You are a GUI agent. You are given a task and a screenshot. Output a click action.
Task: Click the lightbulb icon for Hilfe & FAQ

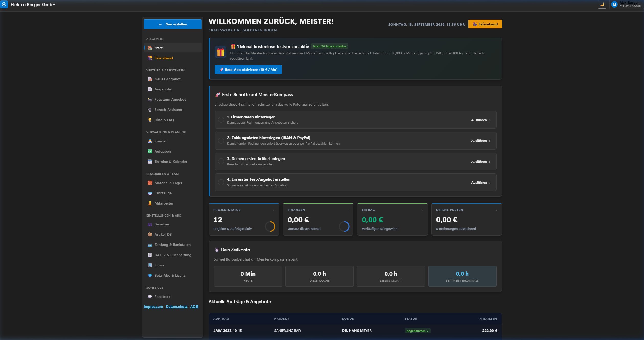click(150, 120)
